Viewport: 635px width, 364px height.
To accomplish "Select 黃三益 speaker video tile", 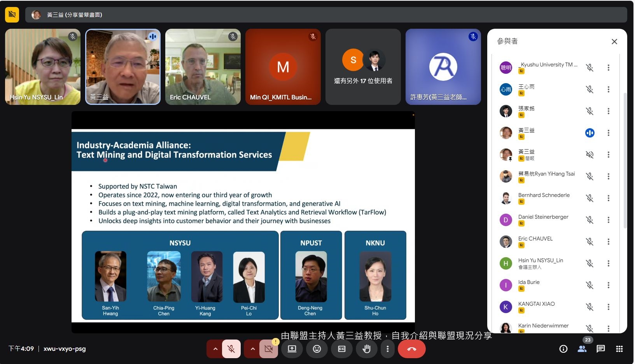I will tap(123, 67).
